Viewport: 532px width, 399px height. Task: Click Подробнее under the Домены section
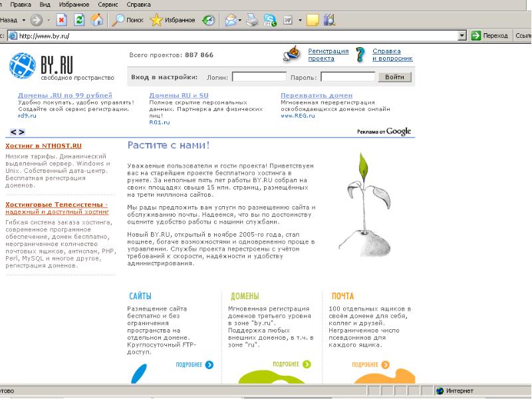click(286, 364)
